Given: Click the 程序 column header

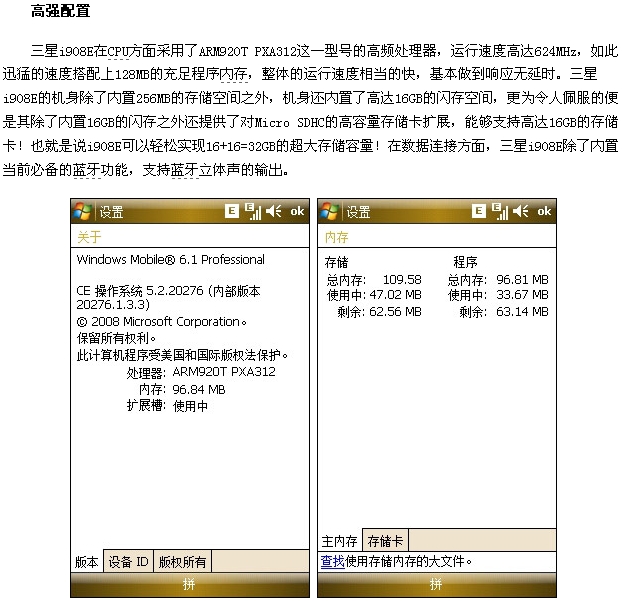Looking at the screenshot, I should (x=465, y=262).
